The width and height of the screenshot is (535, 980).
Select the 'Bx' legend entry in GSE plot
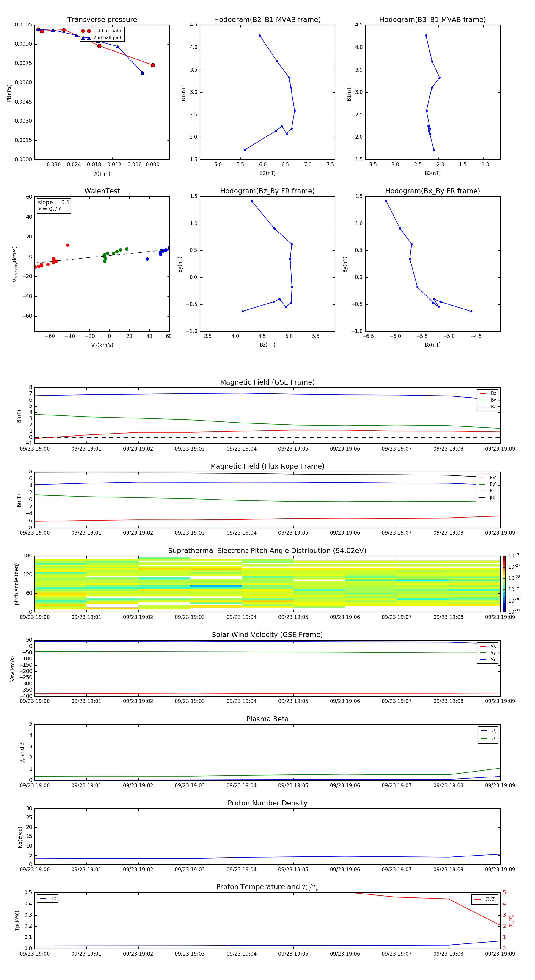(x=488, y=393)
